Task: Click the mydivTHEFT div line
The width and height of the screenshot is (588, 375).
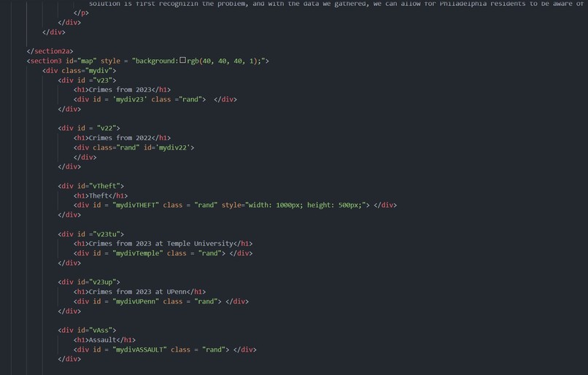Action: pos(235,205)
